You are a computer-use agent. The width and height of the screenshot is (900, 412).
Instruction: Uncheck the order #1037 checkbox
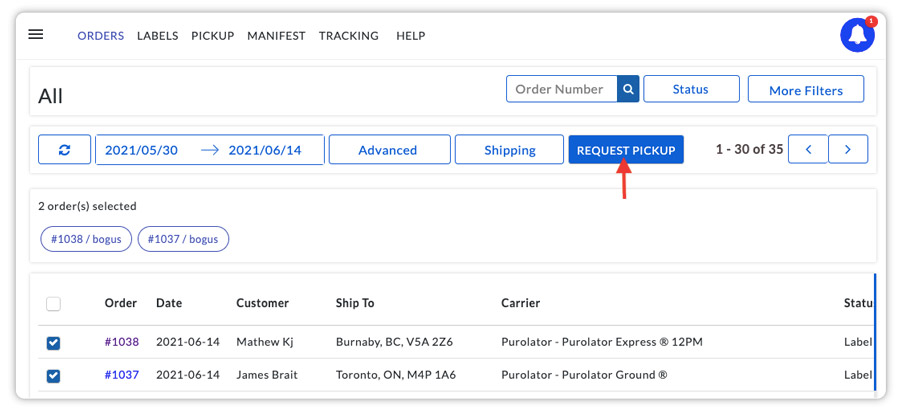53,376
